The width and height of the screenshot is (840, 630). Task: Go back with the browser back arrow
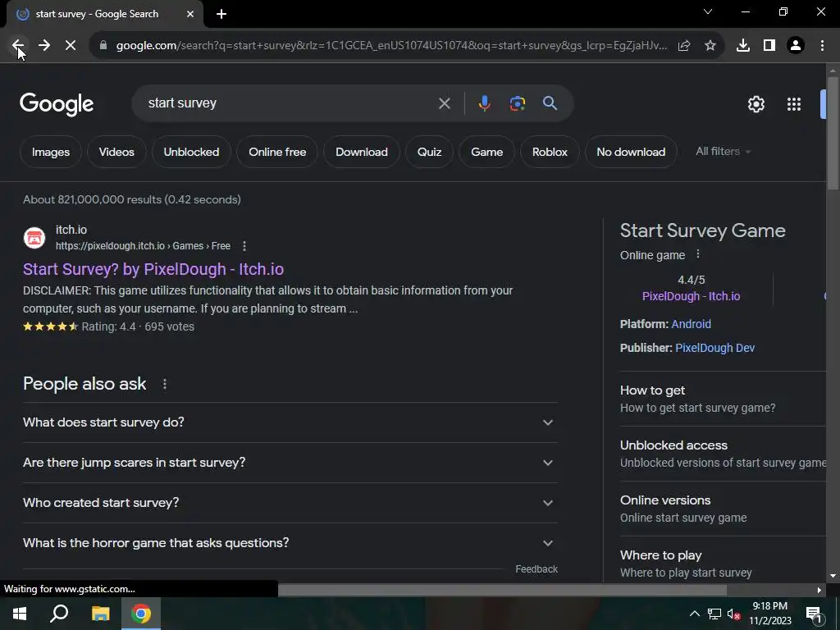[18, 46]
